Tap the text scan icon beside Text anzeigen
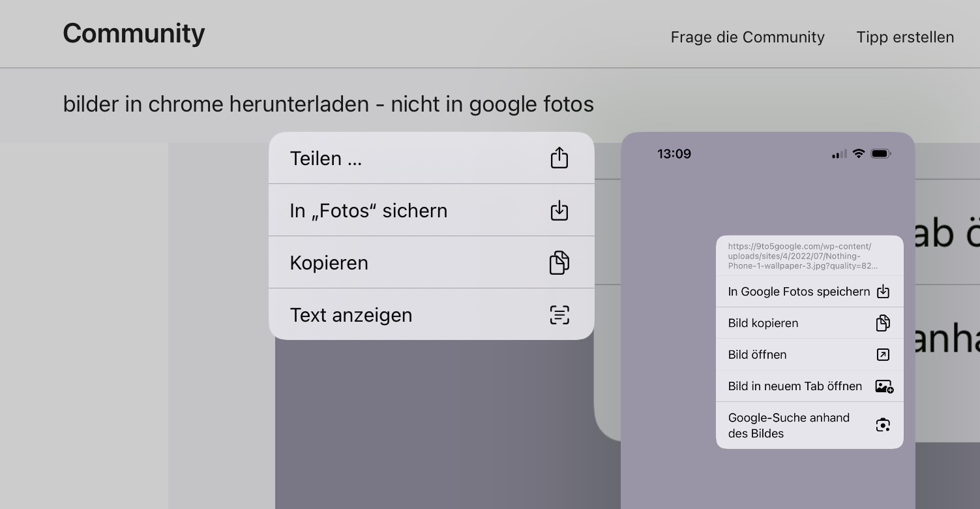The image size is (980, 509). coord(559,315)
